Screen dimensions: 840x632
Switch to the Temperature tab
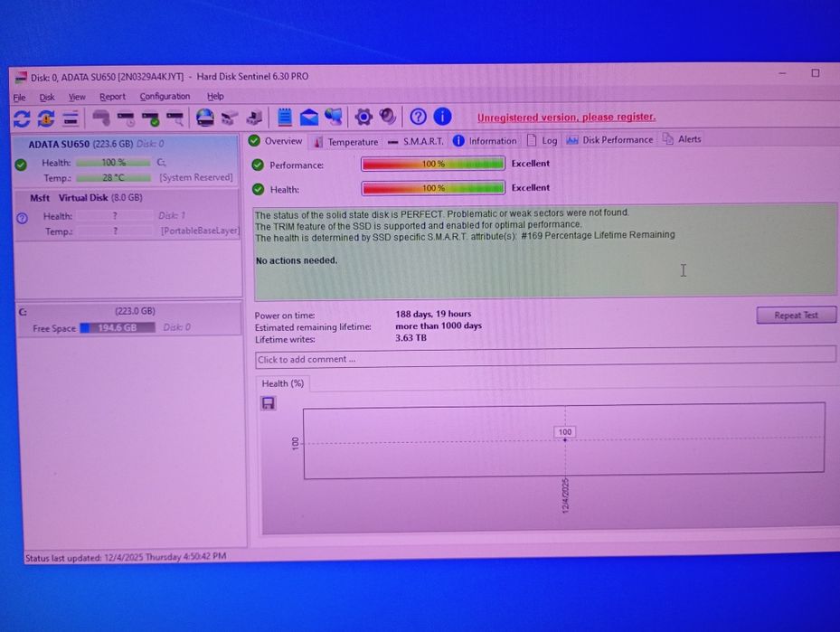tap(346, 141)
